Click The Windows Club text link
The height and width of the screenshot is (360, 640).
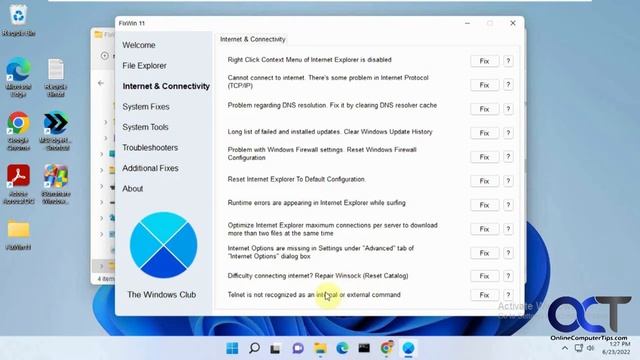[x=162, y=295]
